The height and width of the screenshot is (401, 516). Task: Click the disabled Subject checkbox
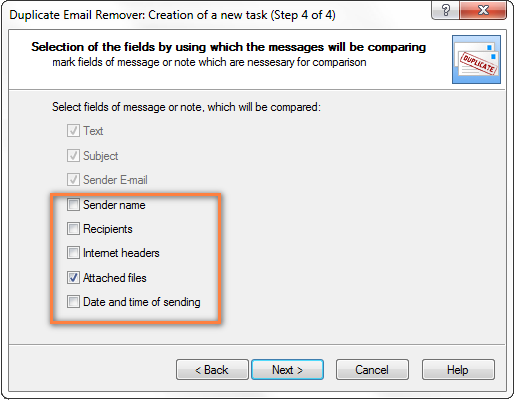pyautogui.click(x=73, y=155)
